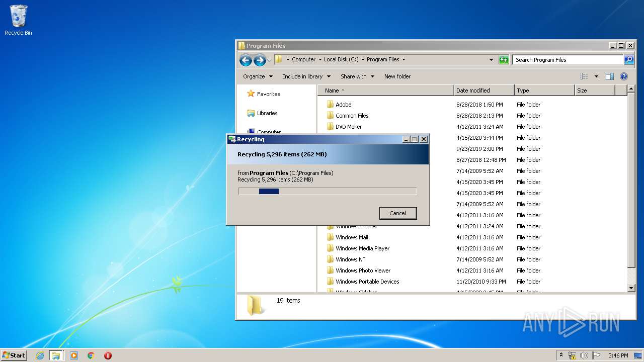
Task: Toggle the preview pane icon
Action: (x=610, y=76)
